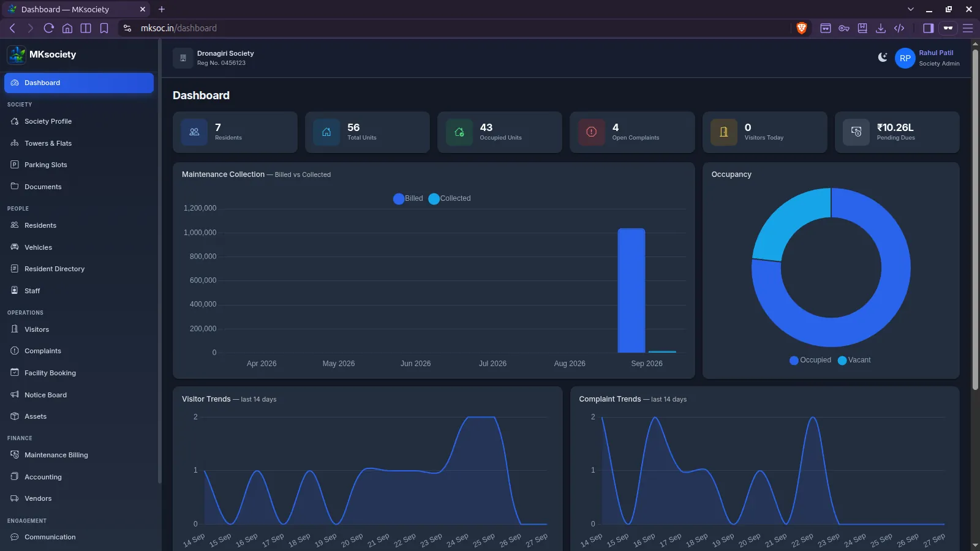This screenshot has height=551, width=980.
Task: Open developer tools code icon
Action: tap(899, 28)
